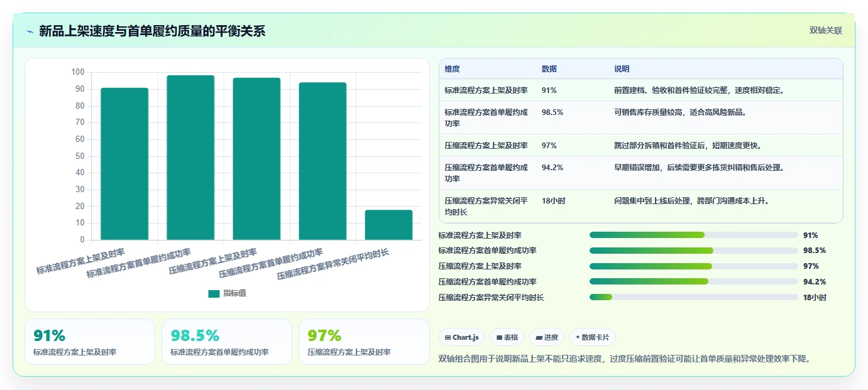Click the 97% stat card
Image resolution: width=868 pixels, height=390 pixels.
364,342
